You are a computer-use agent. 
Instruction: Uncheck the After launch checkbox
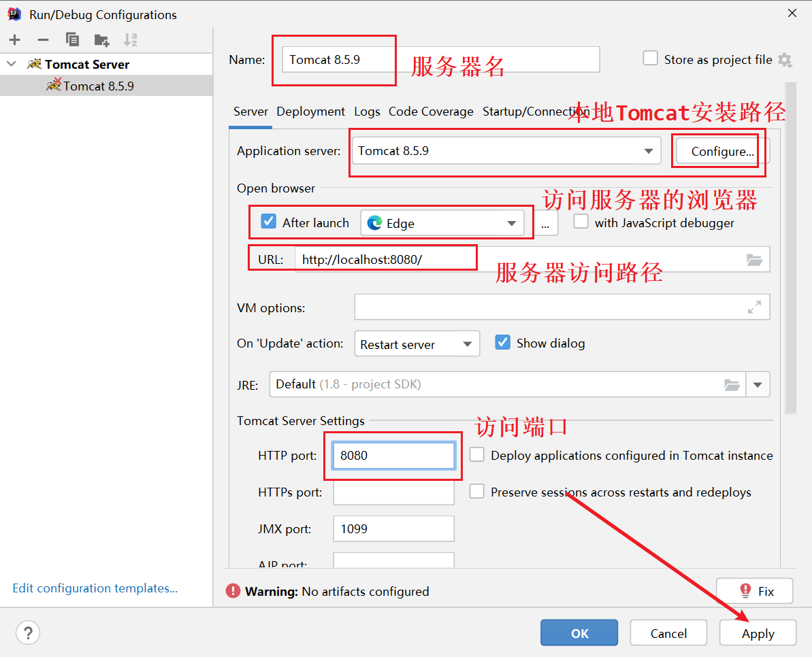tap(268, 222)
